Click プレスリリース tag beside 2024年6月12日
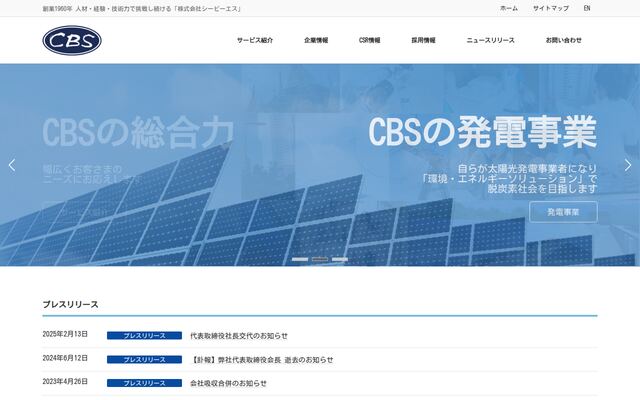This screenshot has width=640, height=400. (x=144, y=360)
